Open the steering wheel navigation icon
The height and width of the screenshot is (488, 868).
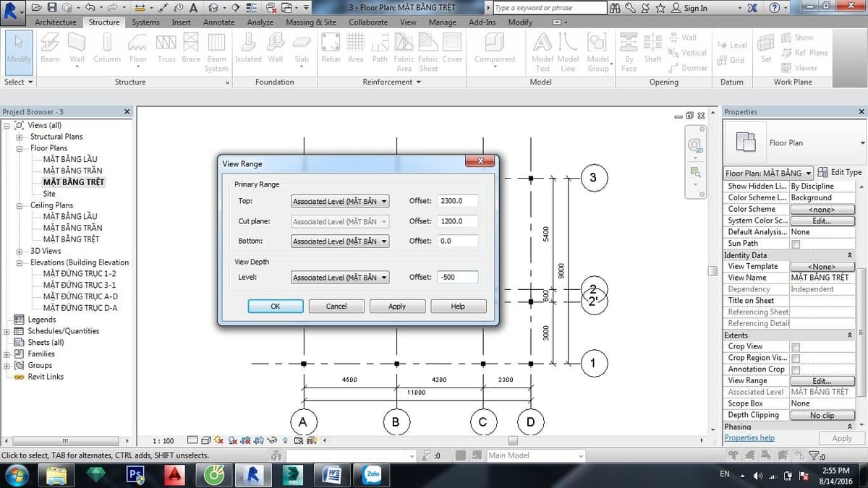pyautogui.click(x=695, y=145)
